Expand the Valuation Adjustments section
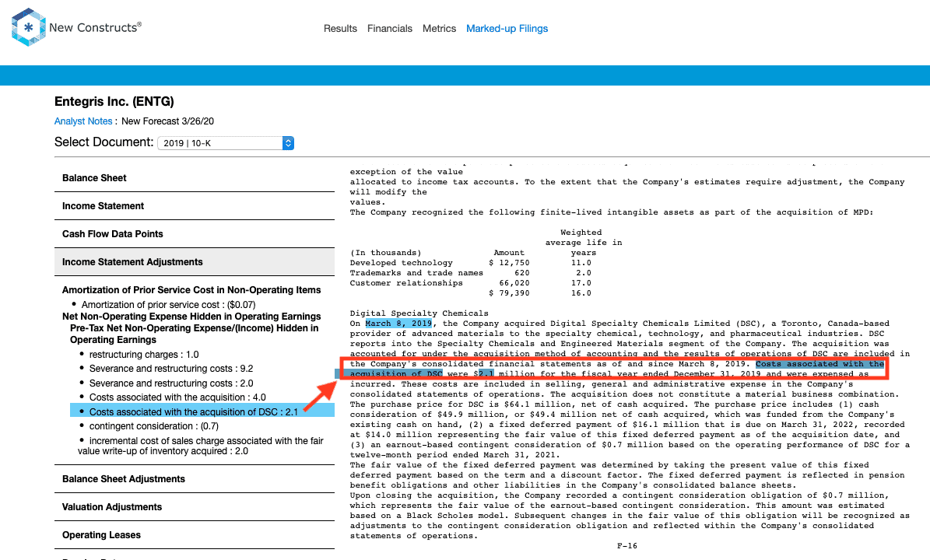This screenshot has width=930, height=560. pos(195,506)
